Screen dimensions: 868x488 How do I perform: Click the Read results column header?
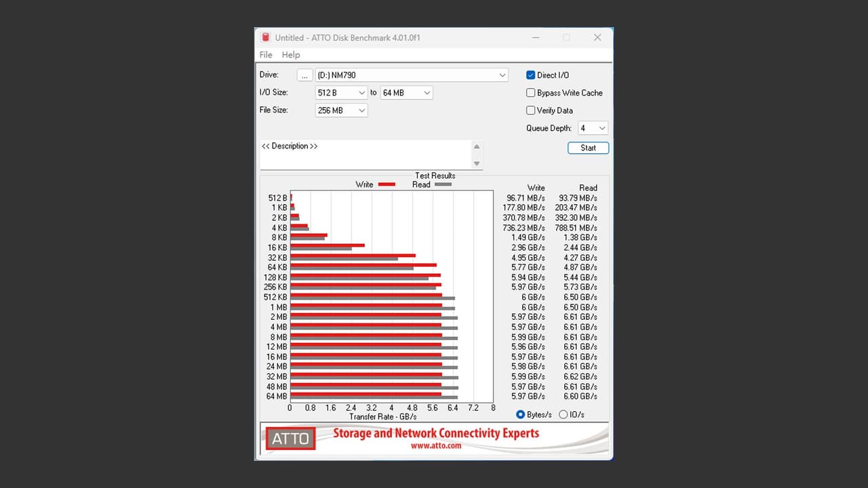(589, 188)
